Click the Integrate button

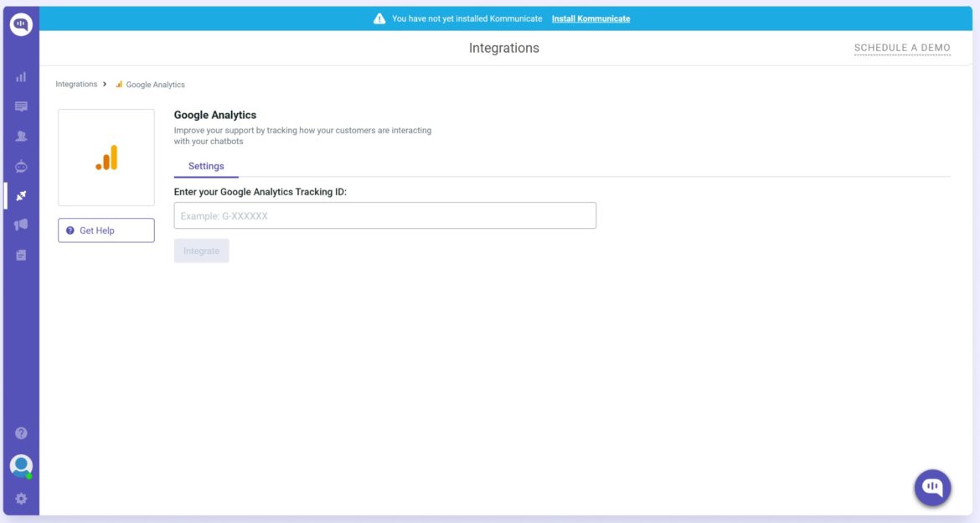click(x=201, y=251)
